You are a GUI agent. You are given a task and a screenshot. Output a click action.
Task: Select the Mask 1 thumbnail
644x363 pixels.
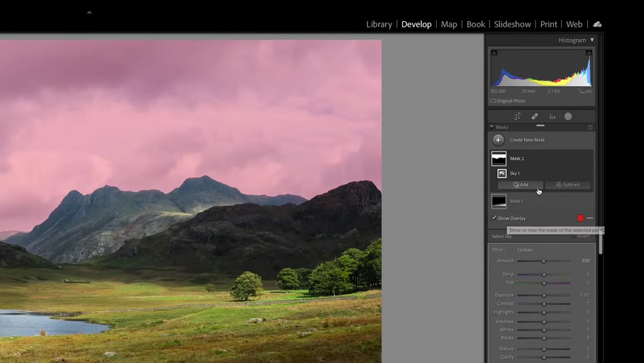(x=499, y=201)
